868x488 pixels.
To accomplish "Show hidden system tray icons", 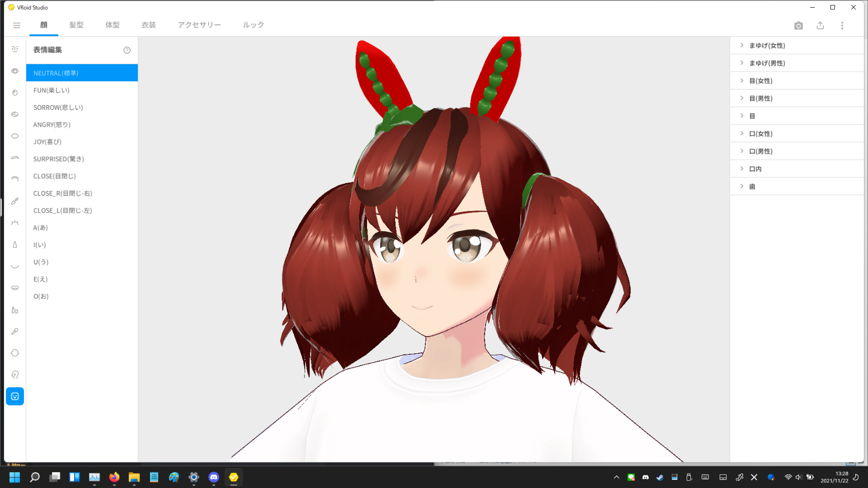I will click(616, 477).
